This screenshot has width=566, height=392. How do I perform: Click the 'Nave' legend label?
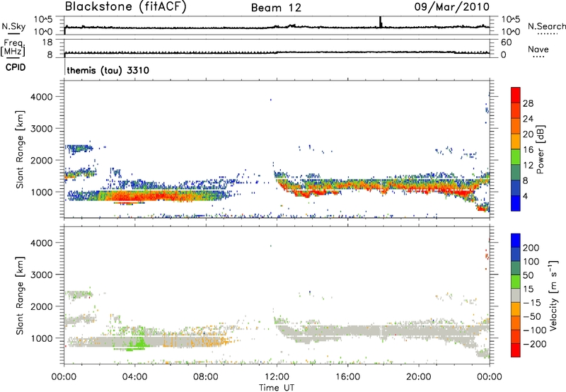[x=538, y=49]
